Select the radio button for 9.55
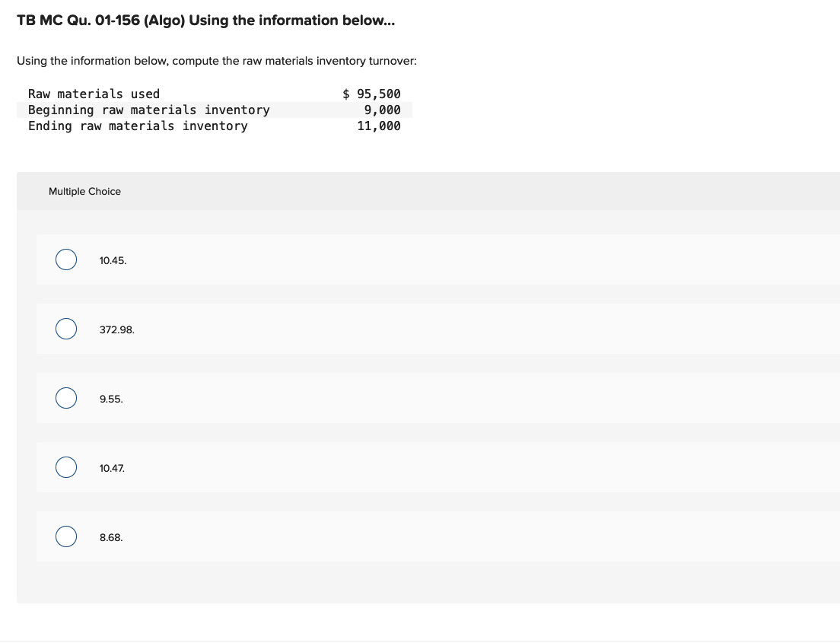 [65, 398]
